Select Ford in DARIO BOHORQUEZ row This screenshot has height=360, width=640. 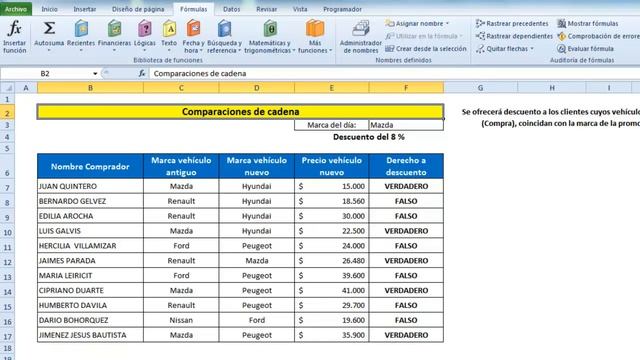256,320
